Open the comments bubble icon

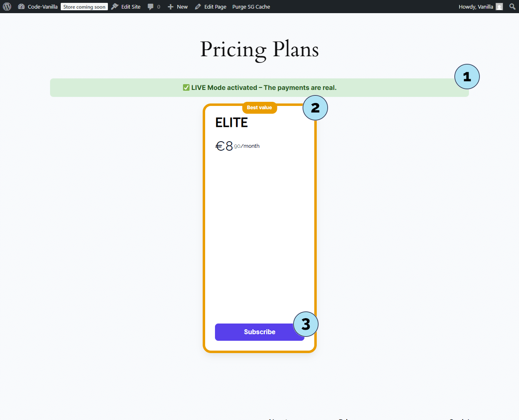pyautogui.click(x=151, y=7)
